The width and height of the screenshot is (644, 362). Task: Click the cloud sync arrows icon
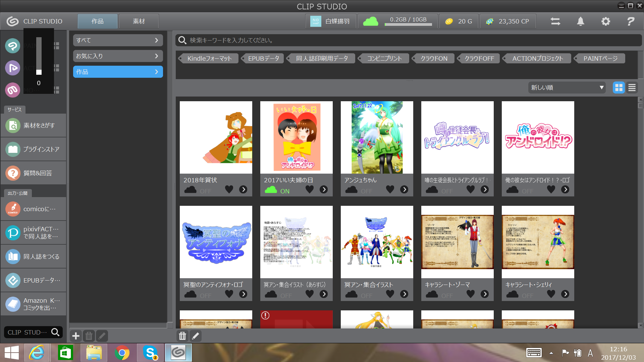point(555,21)
